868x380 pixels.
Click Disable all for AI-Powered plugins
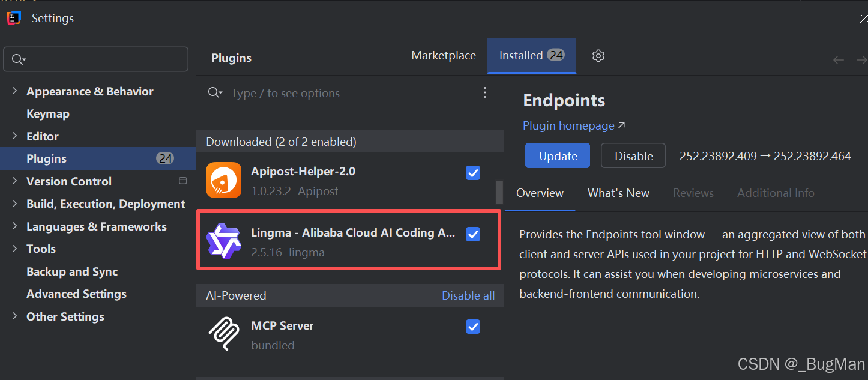click(x=468, y=295)
